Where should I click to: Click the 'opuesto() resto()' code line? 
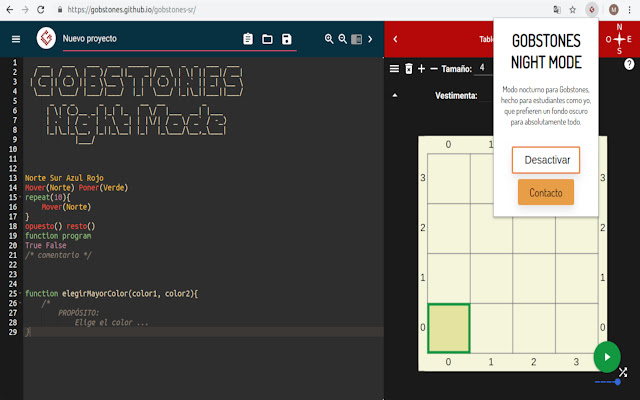point(60,226)
